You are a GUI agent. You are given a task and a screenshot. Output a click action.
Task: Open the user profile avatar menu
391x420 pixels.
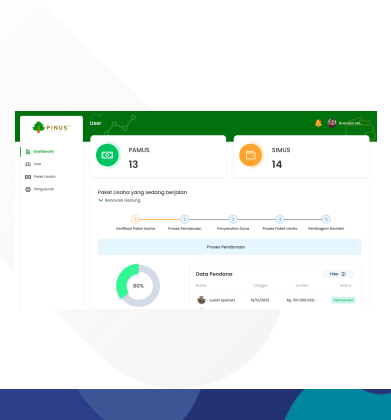point(332,123)
